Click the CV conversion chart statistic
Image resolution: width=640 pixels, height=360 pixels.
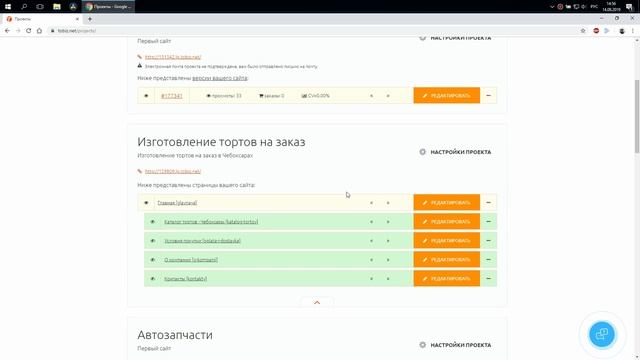coord(316,96)
